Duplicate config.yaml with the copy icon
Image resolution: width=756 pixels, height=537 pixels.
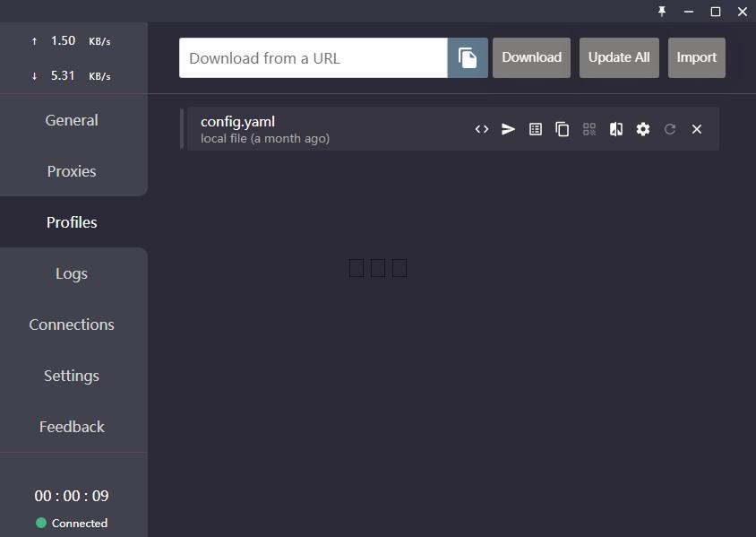click(563, 129)
